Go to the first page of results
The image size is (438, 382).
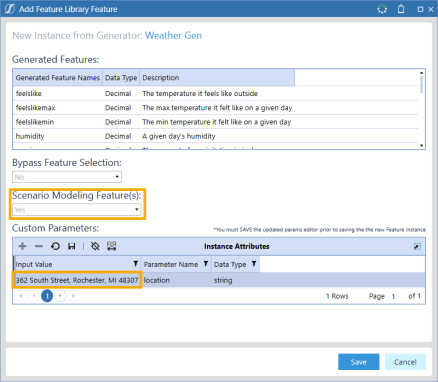[21, 296]
